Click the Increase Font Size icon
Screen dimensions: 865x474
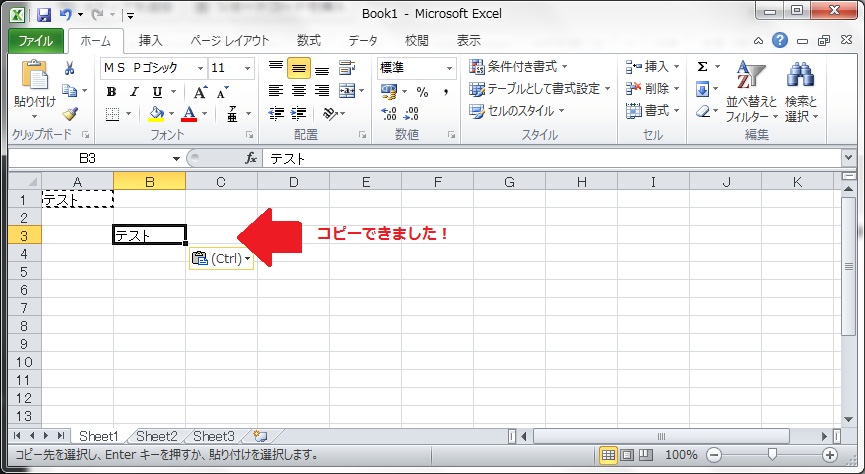point(200,92)
